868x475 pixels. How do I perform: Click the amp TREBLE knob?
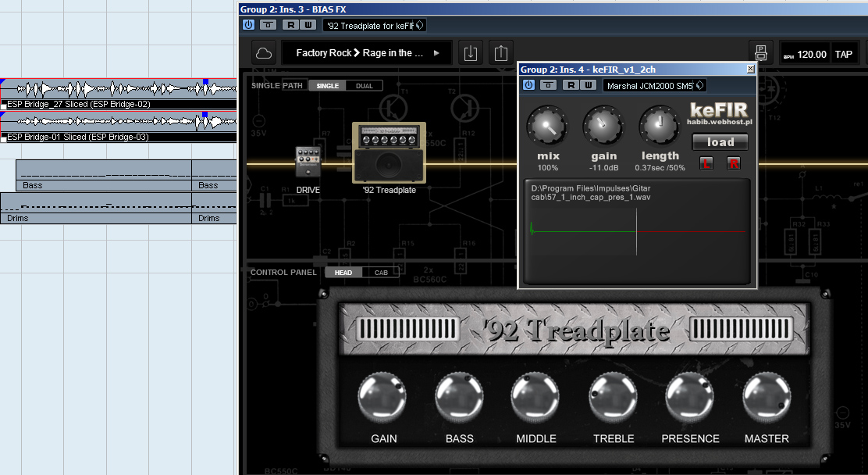[x=614, y=398]
